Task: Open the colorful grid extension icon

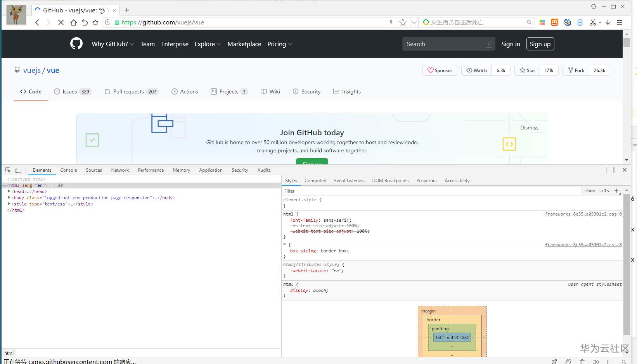Action: 542,22
